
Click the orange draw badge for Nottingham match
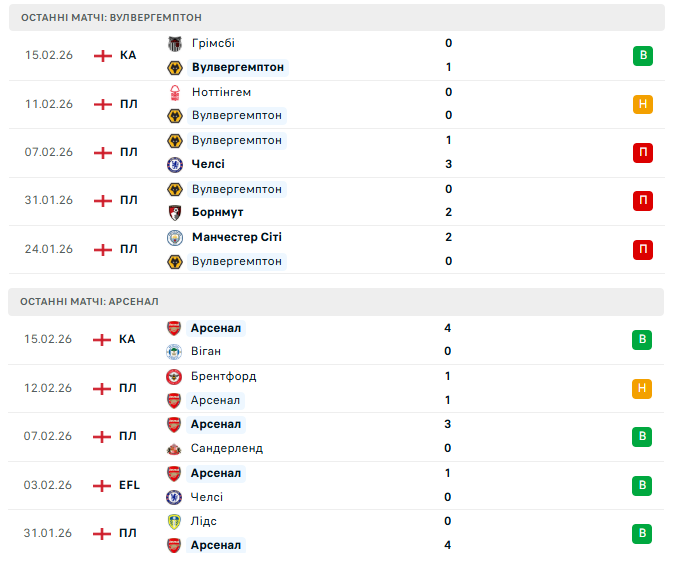tap(643, 104)
